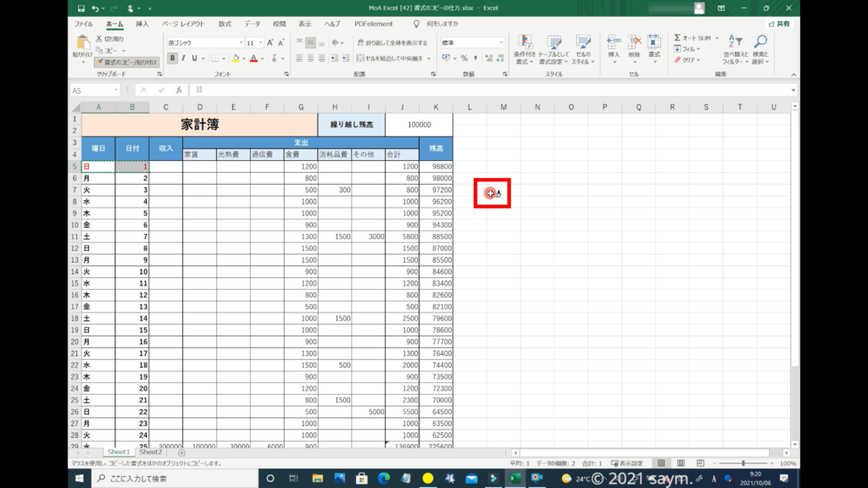Toggle bold formatting

tap(172, 58)
